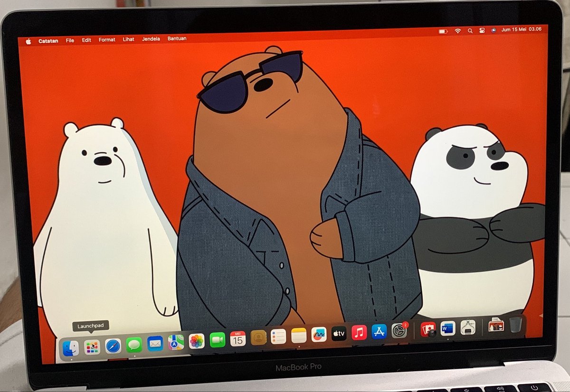The height and width of the screenshot is (392, 570).
Task: Open Freeform from the Dock
Action: (319, 335)
